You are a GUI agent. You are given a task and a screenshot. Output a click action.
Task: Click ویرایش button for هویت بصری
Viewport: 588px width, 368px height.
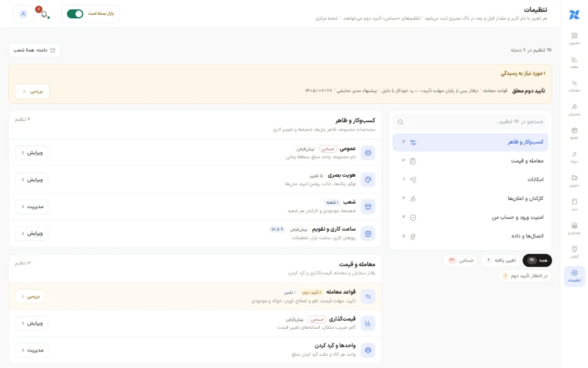point(32,180)
